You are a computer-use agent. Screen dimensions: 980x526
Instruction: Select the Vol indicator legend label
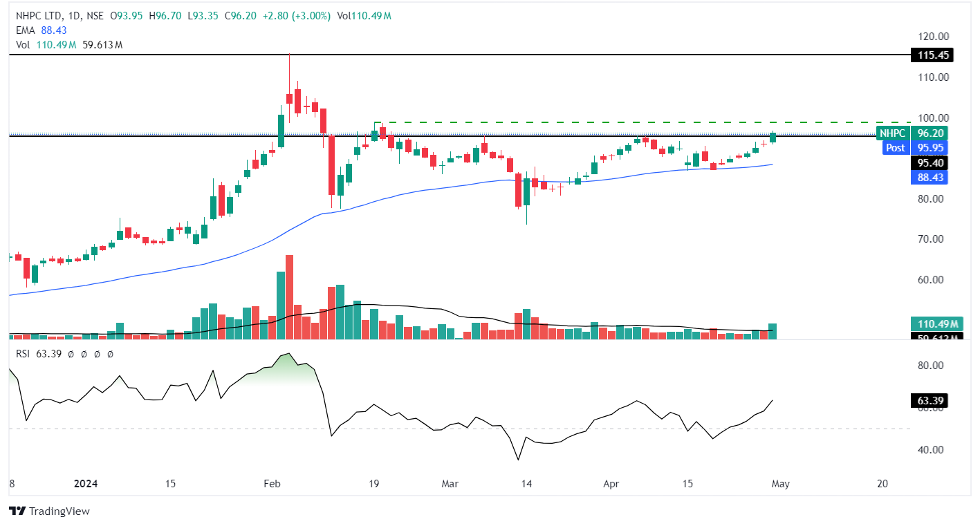(x=23, y=44)
